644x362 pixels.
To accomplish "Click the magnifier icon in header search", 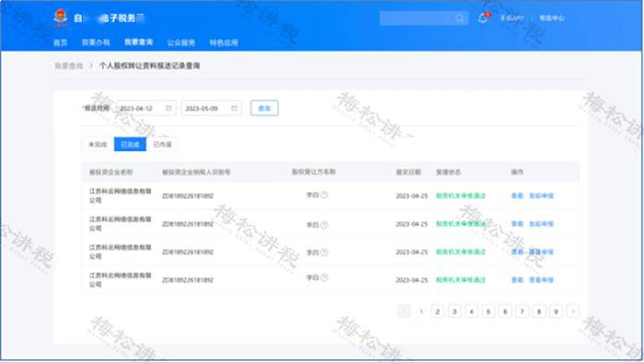I will 459,18.
